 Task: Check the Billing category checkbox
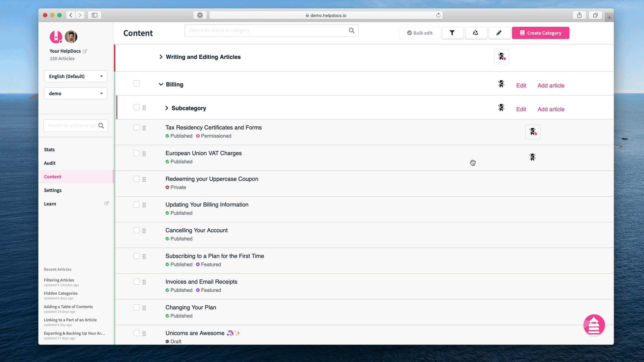tap(137, 83)
